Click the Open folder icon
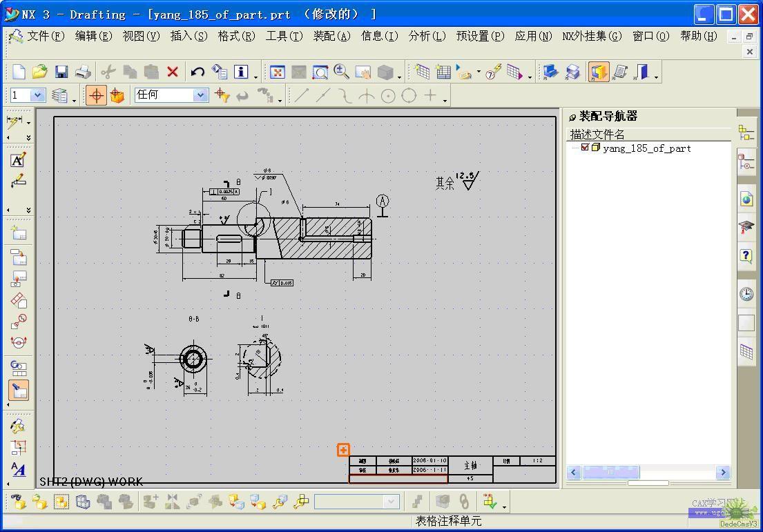The width and height of the screenshot is (763, 532). click(40, 72)
